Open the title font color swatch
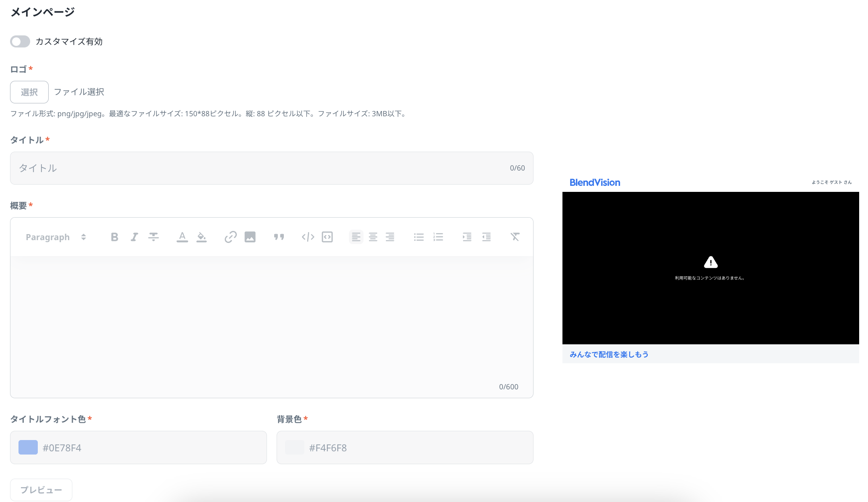 pos(28,447)
